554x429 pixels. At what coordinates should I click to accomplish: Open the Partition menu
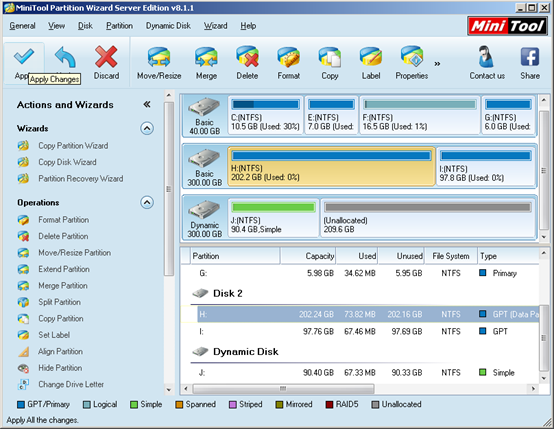coord(119,26)
